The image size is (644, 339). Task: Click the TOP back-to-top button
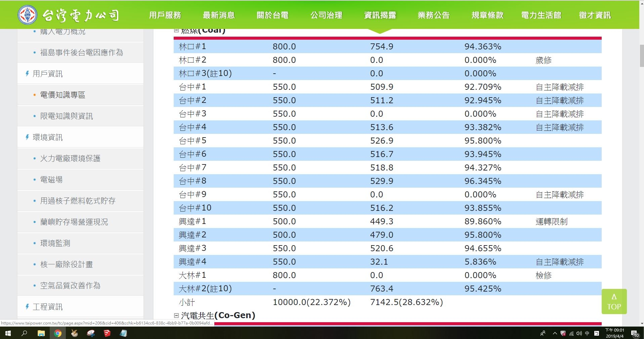pyautogui.click(x=614, y=302)
